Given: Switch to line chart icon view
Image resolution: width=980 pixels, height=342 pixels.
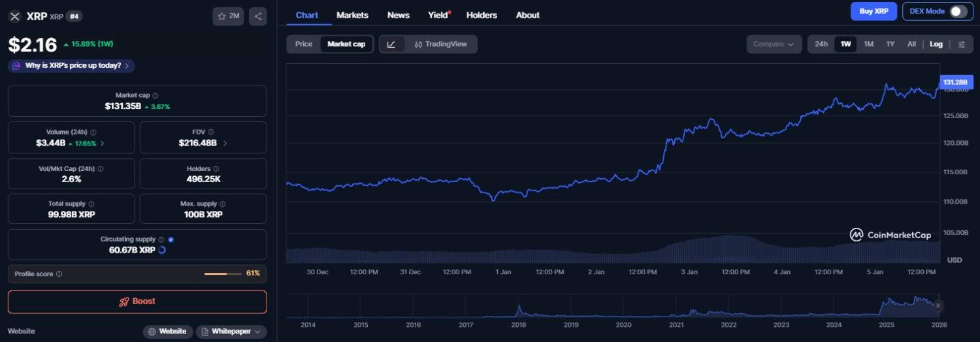Looking at the screenshot, I should click(391, 44).
